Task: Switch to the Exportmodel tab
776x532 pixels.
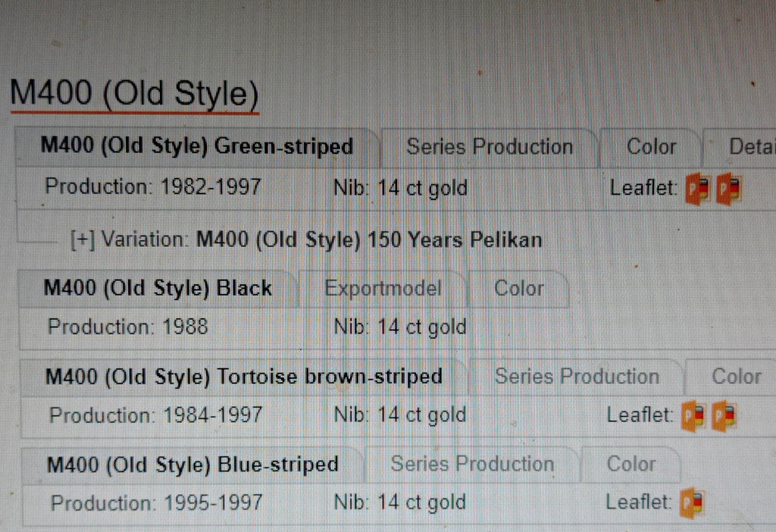Action: [383, 289]
